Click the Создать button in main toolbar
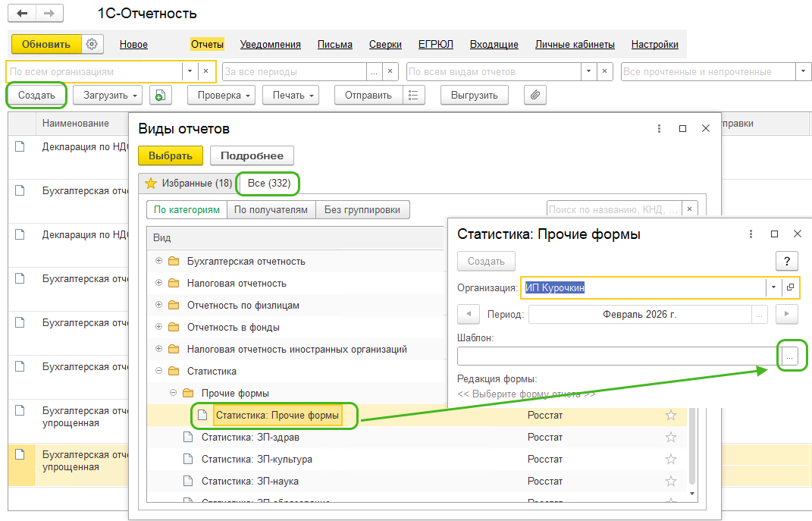Screen dimensions: 812x521 coord(36,96)
